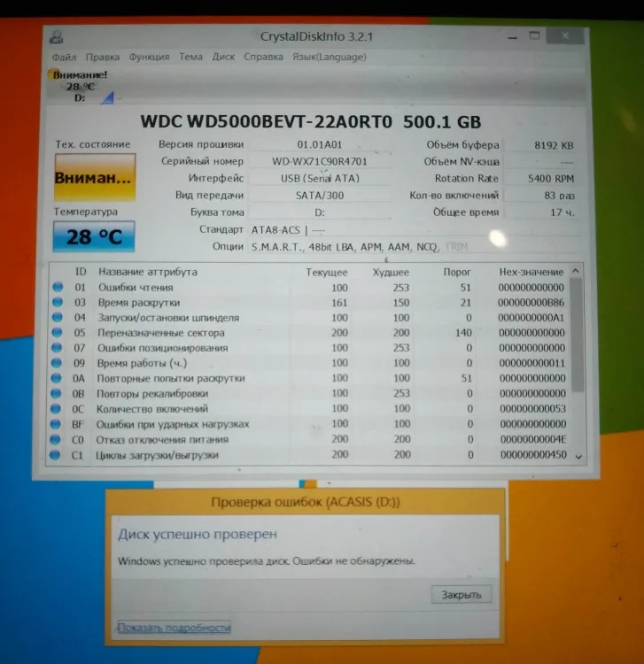Image resolution: width=644 pixels, height=664 pixels.
Task: Open the Файл menu
Action: (x=64, y=58)
